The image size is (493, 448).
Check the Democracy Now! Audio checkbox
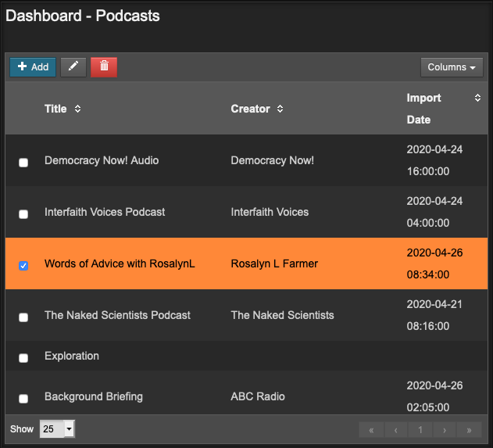click(x=23, y=162)
